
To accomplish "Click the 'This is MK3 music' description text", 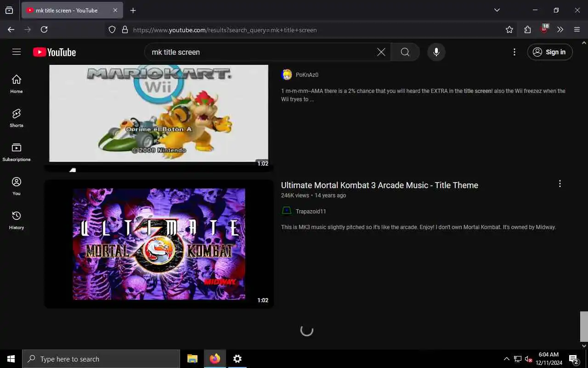I will point(418,227).
